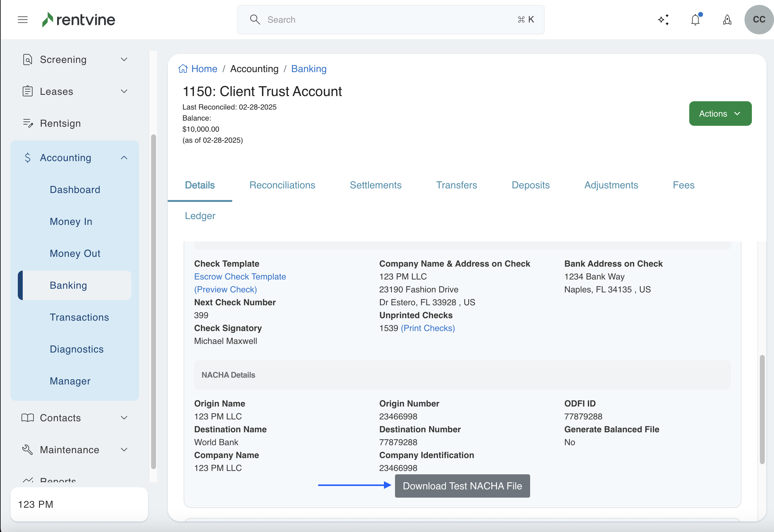Focus the Search input field

(x=390, y=20)
